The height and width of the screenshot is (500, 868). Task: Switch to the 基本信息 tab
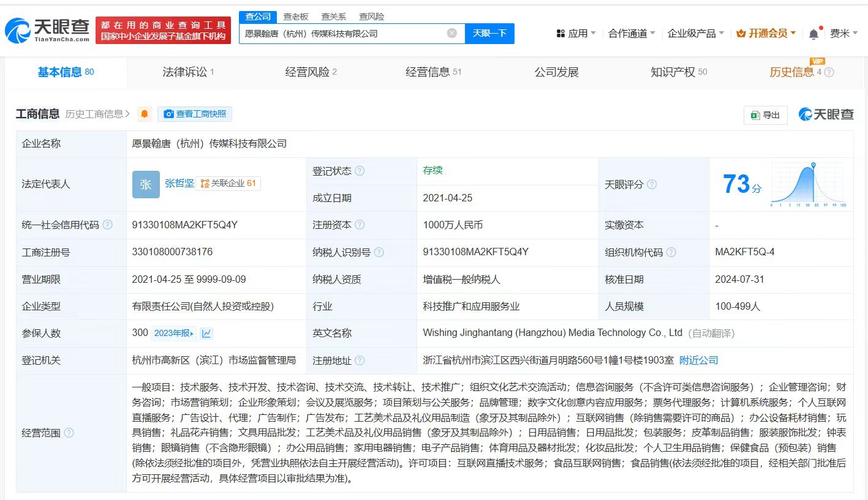pyautogui.click(x=66, y=72)
